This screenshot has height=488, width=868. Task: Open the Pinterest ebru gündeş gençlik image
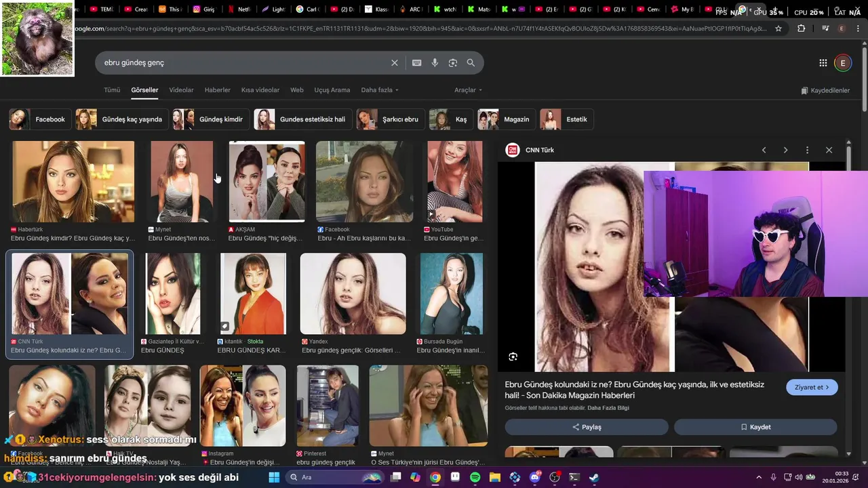(328, 405)
